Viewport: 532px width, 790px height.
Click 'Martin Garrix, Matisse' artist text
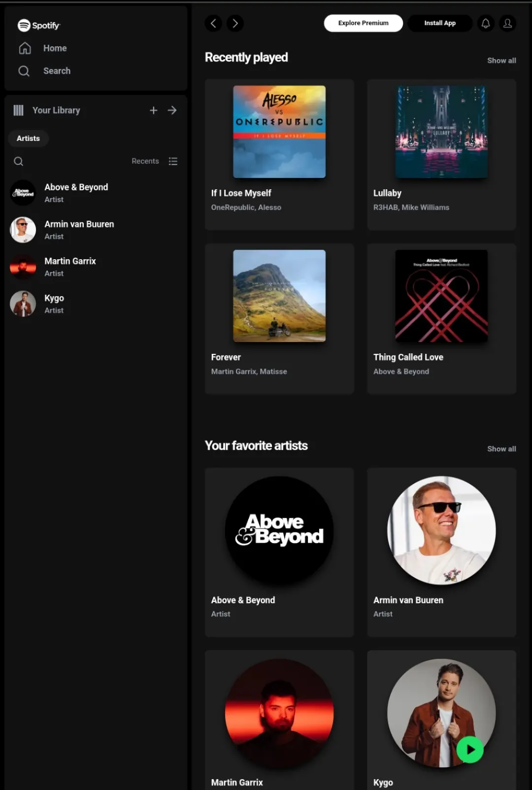coord(249,372)
